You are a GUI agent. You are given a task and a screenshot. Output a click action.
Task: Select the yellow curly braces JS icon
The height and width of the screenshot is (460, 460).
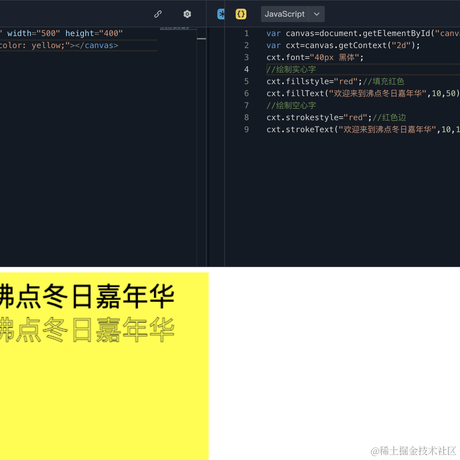[241, 14]
